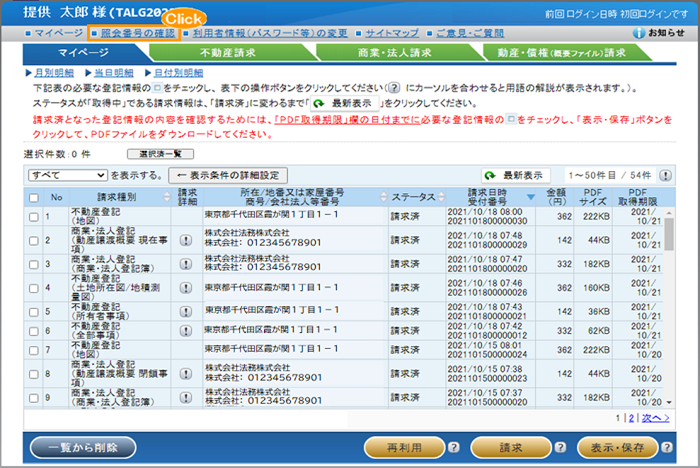This screenshot has height=468, width=700.
Task: Toggle the select-all checkbox in table header
Action: click(x=34, y=196)
